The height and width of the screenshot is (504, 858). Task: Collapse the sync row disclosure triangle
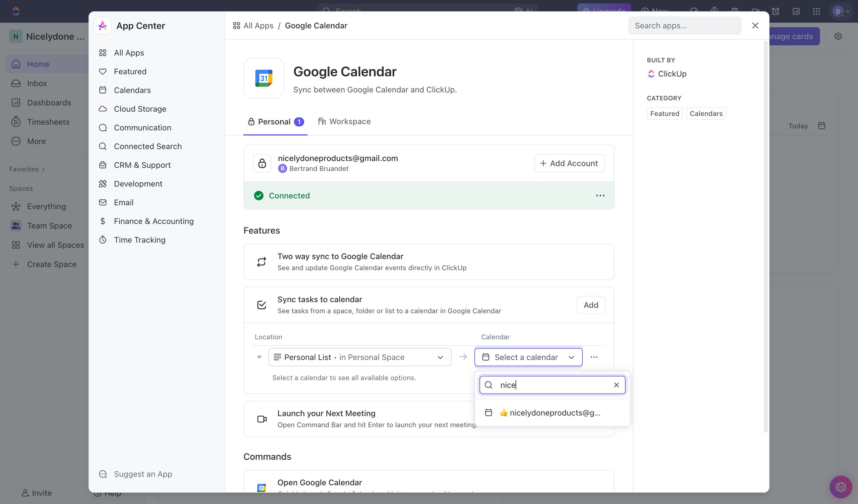(x=260, y=357)
